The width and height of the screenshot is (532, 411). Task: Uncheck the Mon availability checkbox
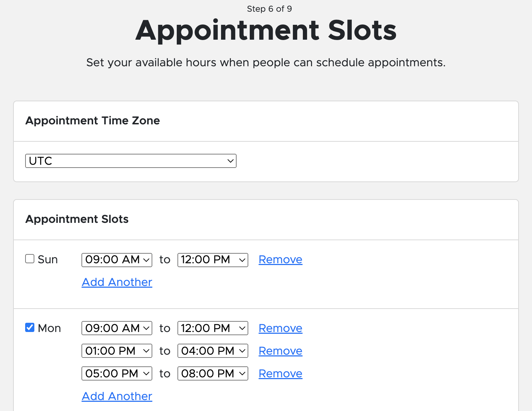(30, 328)
